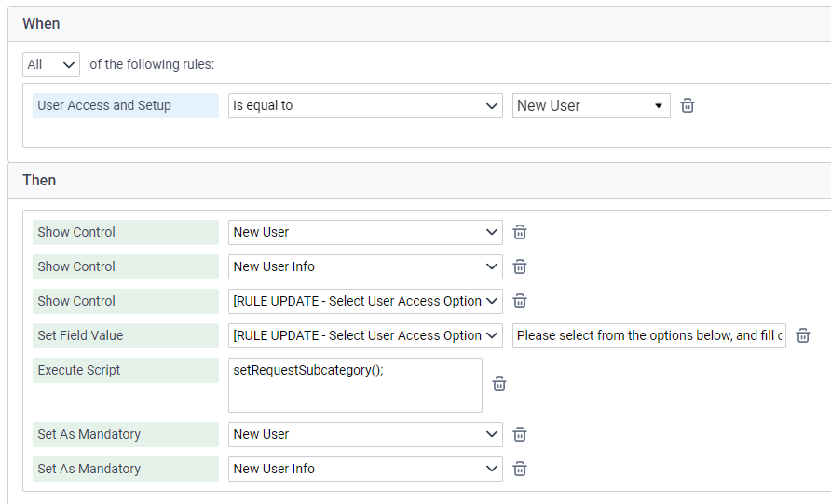The width and height of the screenshot is (831, 504).
Task: Remove Show Control New User Info action
Action: (520, 266)
